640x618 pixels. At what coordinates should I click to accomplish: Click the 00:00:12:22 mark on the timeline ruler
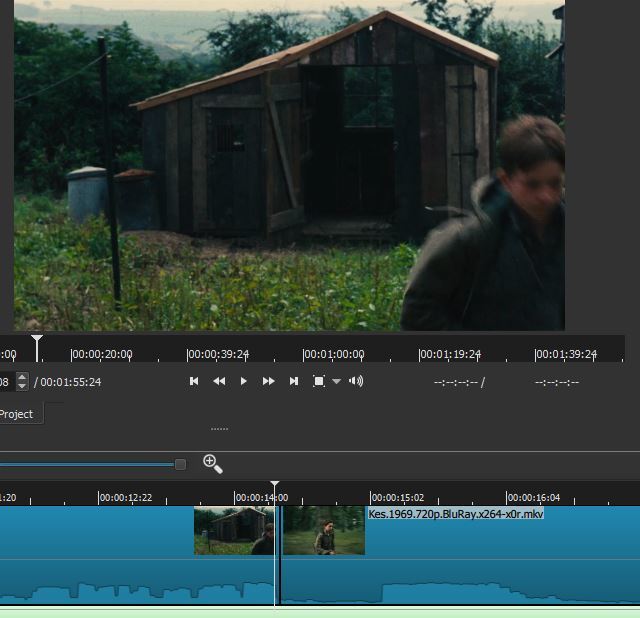click(x=125, y=498)
